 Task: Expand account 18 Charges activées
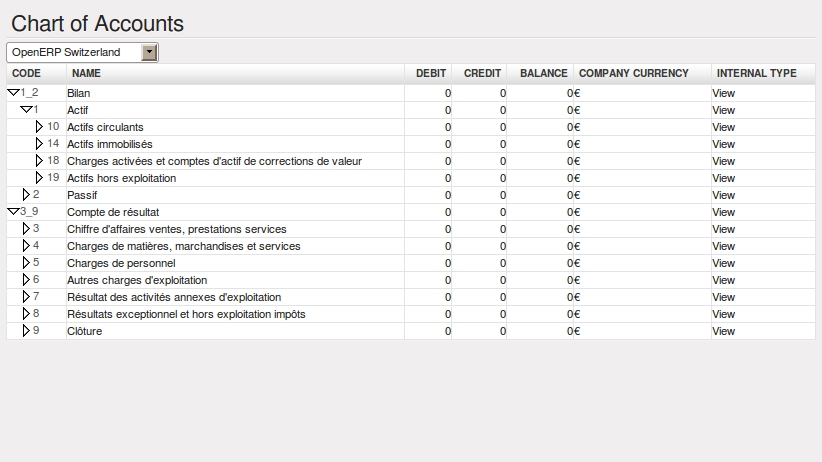click(x=40, y=161)
